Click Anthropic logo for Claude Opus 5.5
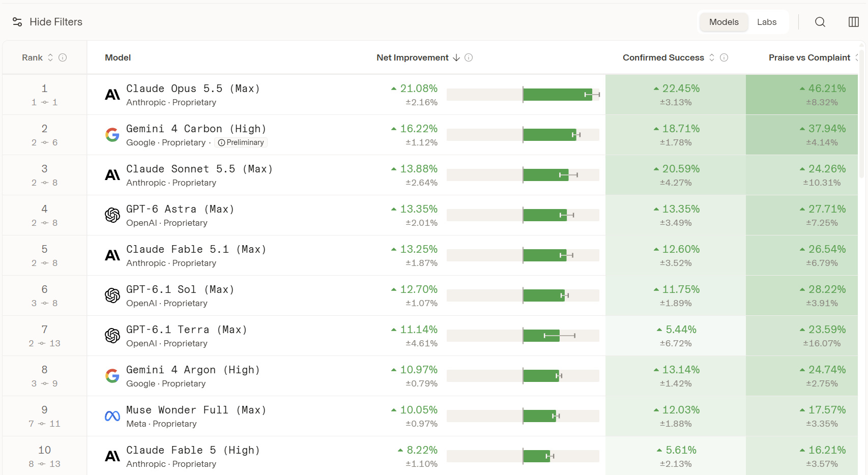 112,95
